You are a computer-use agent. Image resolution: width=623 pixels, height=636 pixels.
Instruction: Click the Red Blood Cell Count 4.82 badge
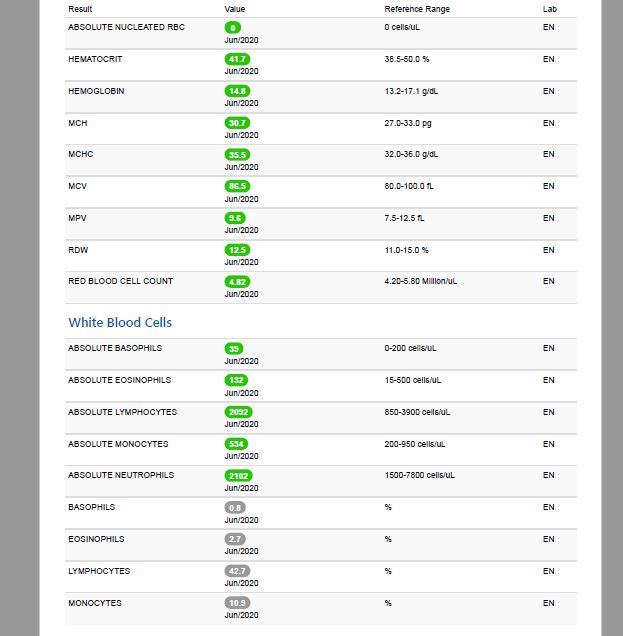(237, 282)
